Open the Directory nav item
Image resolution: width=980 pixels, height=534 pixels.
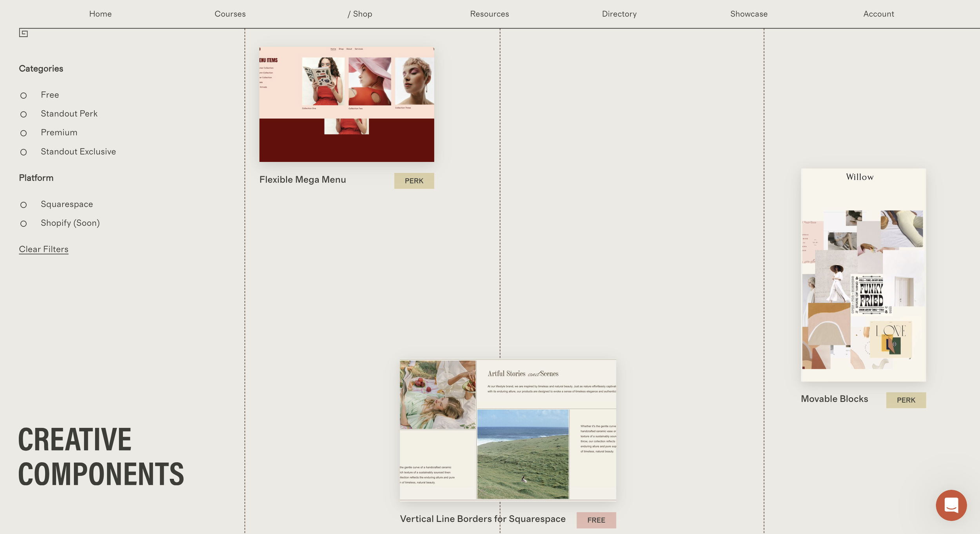[619, 14]
